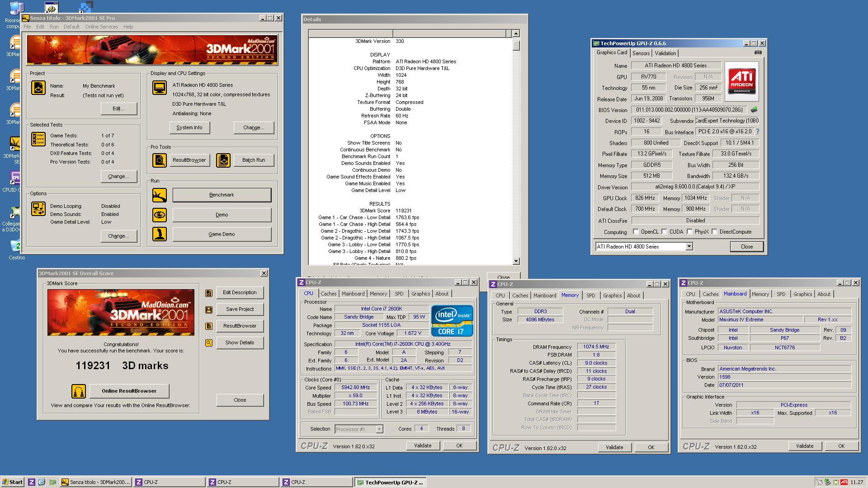The width and height of the screenshot is (868, 488).
Task: Click the Core Speed value field in CPU-Z
Action: click(x=356, y=388)
